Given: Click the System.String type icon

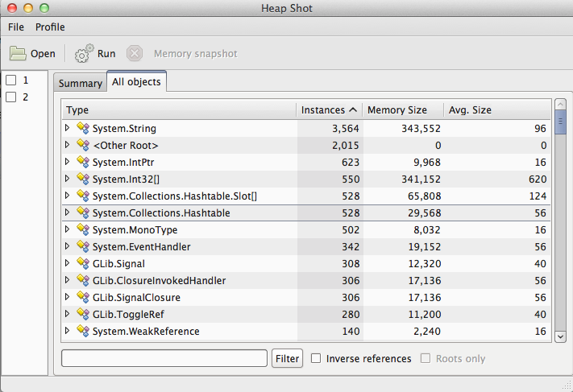Looking at the screenshot, I should (x=81, y=128).
